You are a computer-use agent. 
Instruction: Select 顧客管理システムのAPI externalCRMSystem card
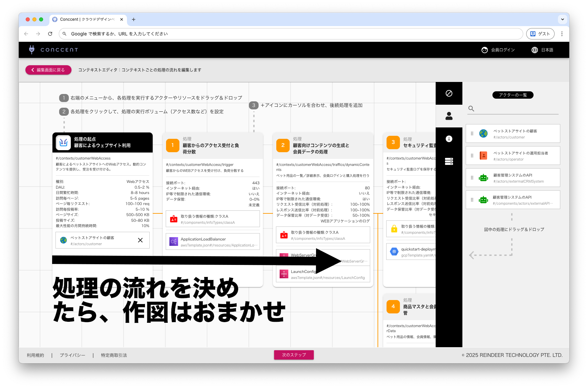[513, 178]
